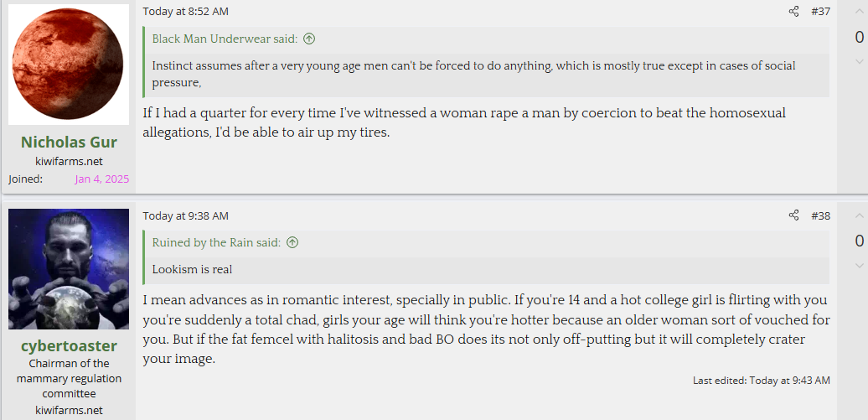Open the #37 post permalink

pos(820,12)
